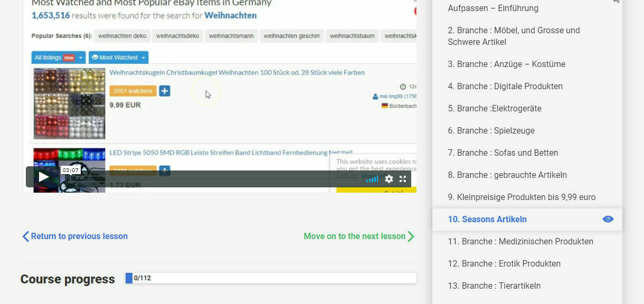The image size is (644, 304).
Task: Click left chevron before Return link
Action: point(25,236)
